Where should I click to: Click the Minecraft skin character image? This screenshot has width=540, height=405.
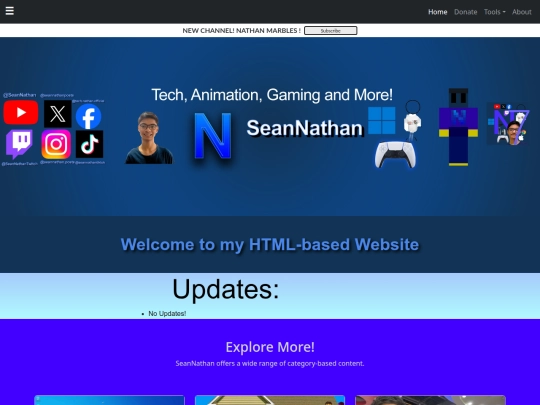pos(458,127)
